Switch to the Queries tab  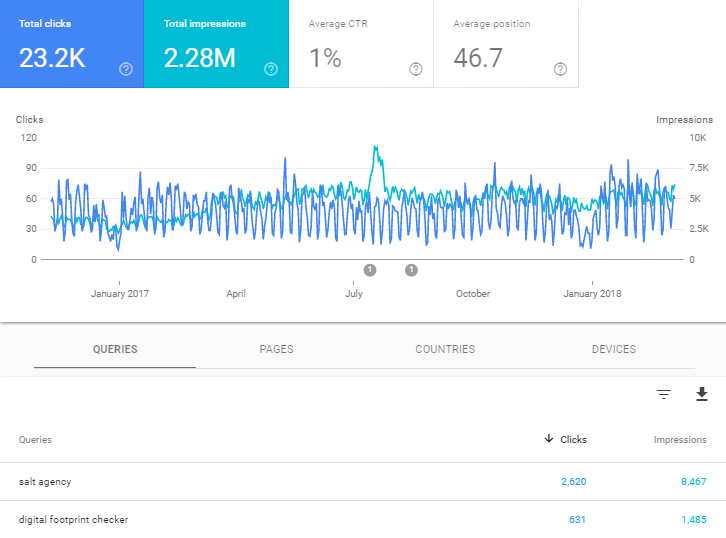click(x=115, y=349)
